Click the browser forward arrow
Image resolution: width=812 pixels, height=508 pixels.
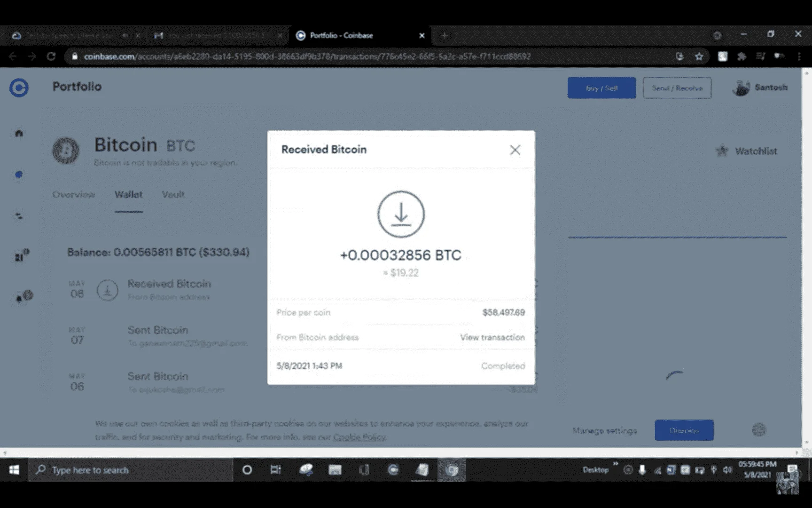(31, 56)
